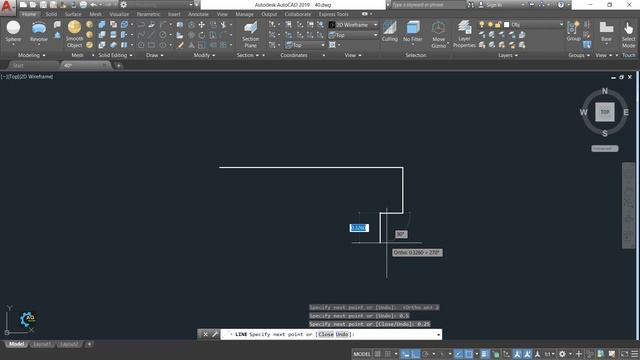Toggle the grid display in status bar
Viewport: 640px width, 360px height.
378,354
